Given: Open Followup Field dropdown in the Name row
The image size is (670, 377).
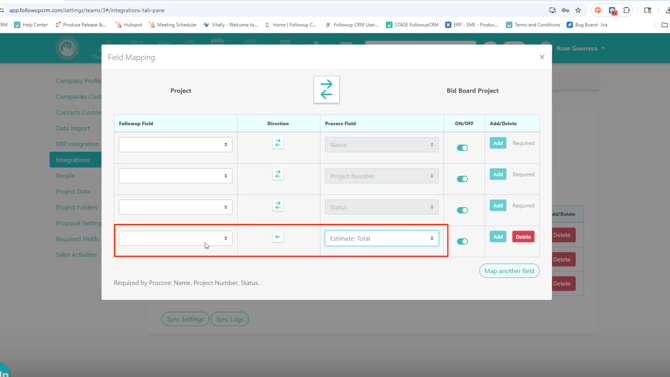Looking at the screenshot, I should [x=176, y=144].
